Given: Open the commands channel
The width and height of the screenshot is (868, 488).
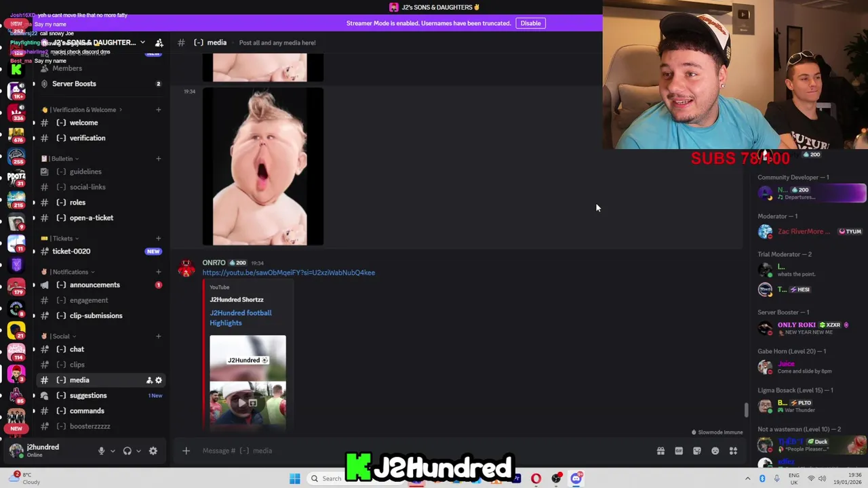Looking at the screenshot, I should pos(100,411).
